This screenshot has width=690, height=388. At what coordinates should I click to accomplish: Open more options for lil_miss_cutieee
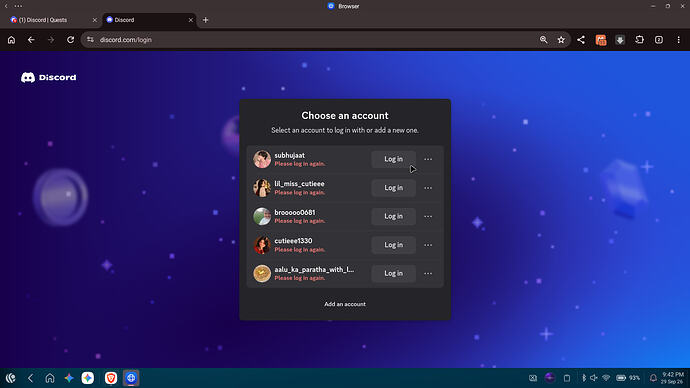[x=428, y=188]
